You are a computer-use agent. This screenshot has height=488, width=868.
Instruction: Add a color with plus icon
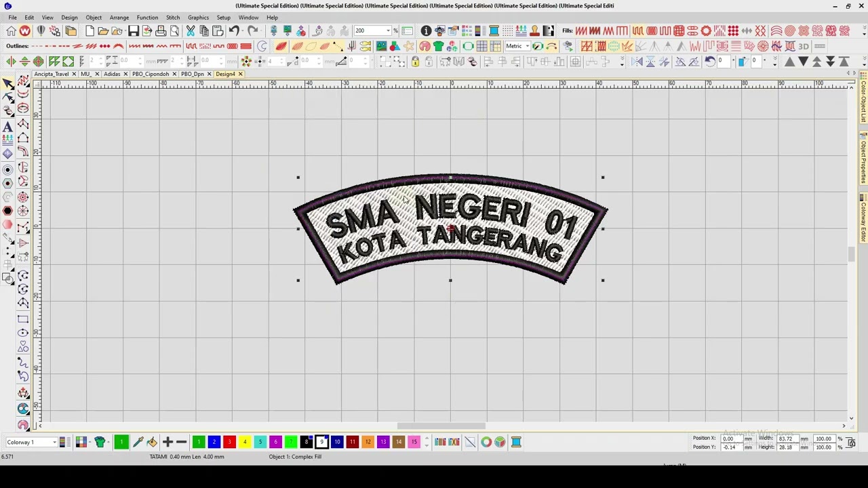(167, 443)
